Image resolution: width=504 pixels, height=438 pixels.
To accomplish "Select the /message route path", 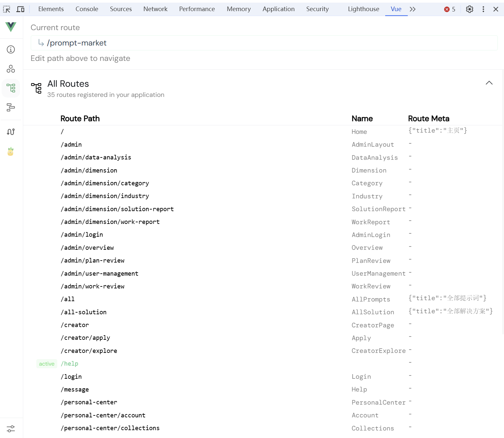I will click(75, 390).
